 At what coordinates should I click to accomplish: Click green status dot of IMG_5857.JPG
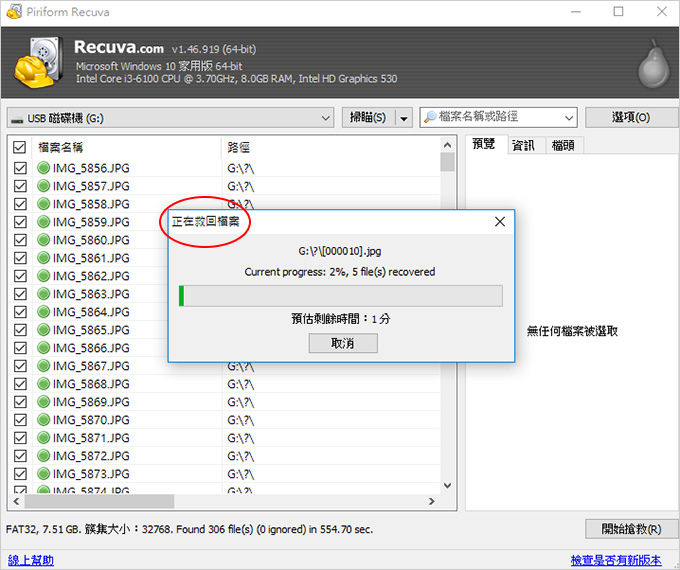tap(43, 186)
